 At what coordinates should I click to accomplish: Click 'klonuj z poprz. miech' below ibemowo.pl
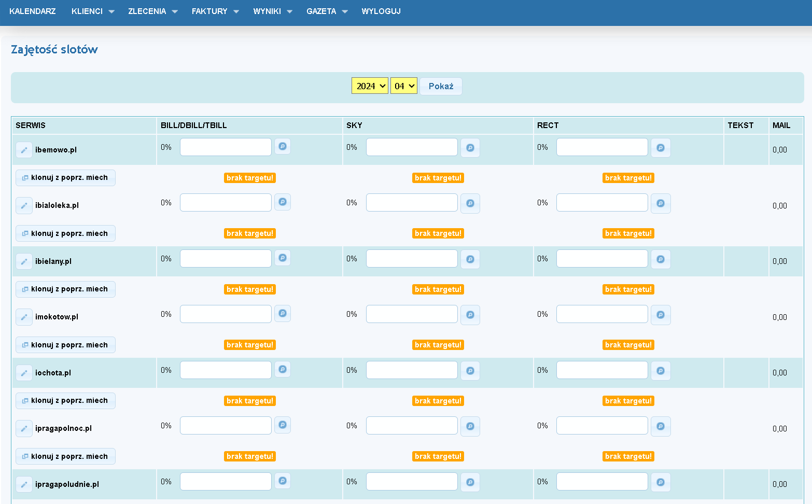[65, 178]
